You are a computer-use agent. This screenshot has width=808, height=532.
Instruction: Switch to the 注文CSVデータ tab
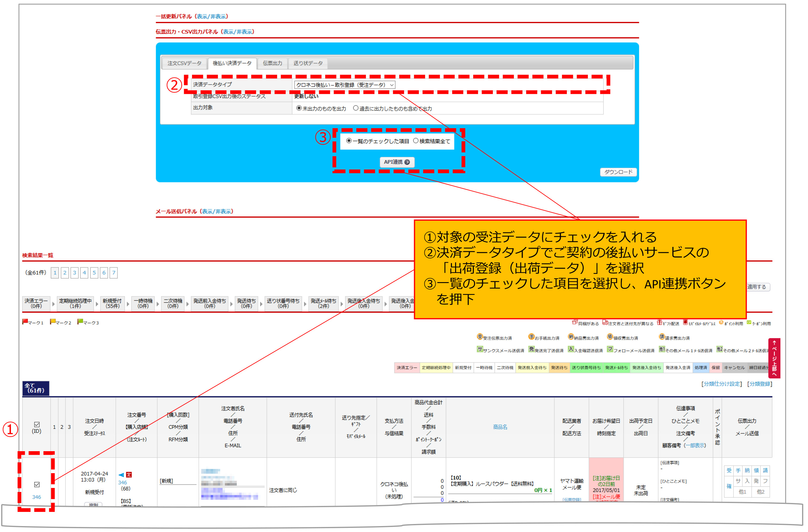click(185, 63)
